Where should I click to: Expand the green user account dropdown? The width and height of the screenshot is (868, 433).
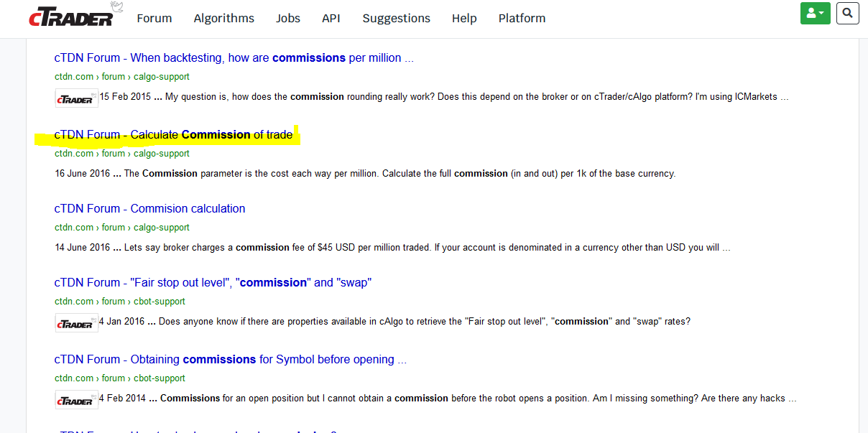816,13
